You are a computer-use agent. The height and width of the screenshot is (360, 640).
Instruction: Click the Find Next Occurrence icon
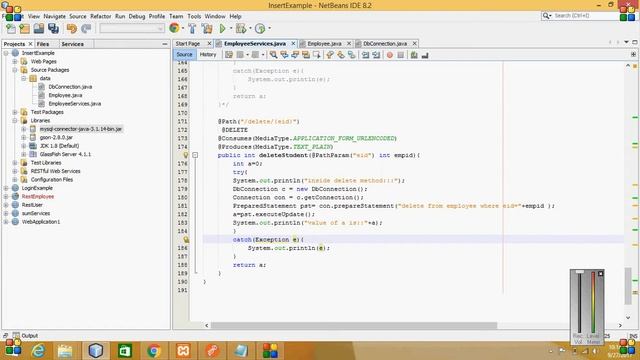295,55
